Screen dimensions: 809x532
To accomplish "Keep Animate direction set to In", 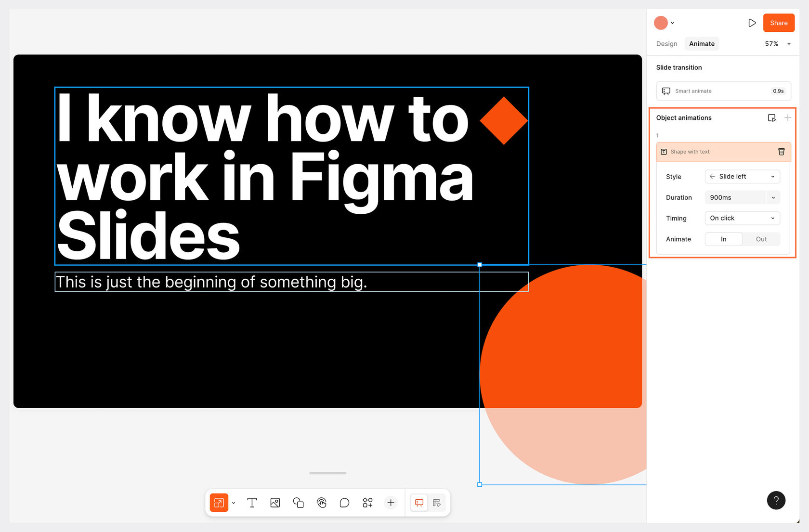I will [x=723, y=239].
